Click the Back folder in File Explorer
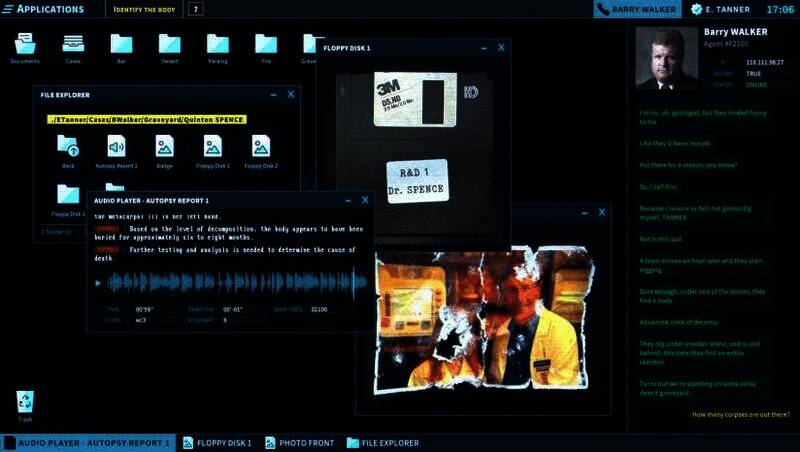800x452 pixels. tap(68, 147)
